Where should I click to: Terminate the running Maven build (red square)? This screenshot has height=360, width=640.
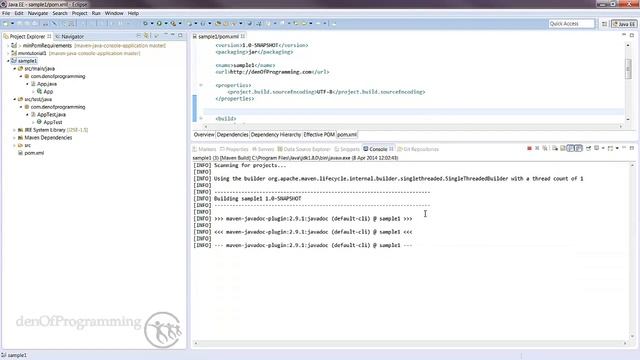click(529, 148)
